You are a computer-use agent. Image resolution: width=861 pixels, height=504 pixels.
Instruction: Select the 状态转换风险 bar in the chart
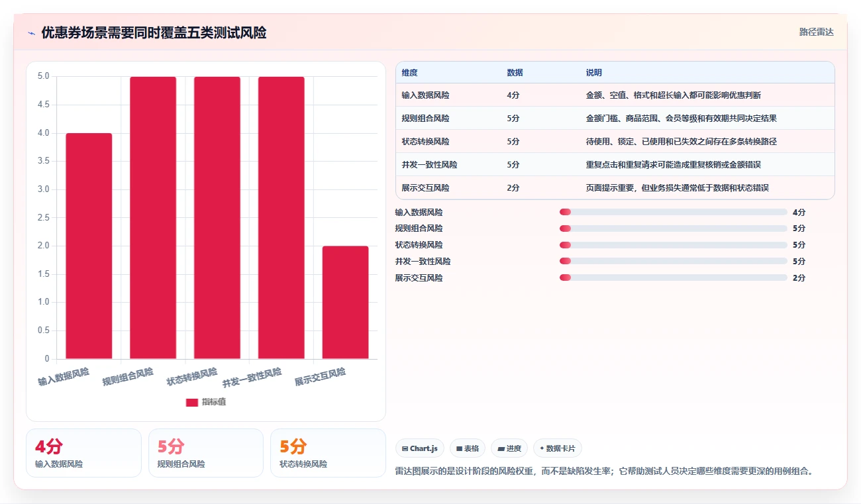click(x=217, y=218)
